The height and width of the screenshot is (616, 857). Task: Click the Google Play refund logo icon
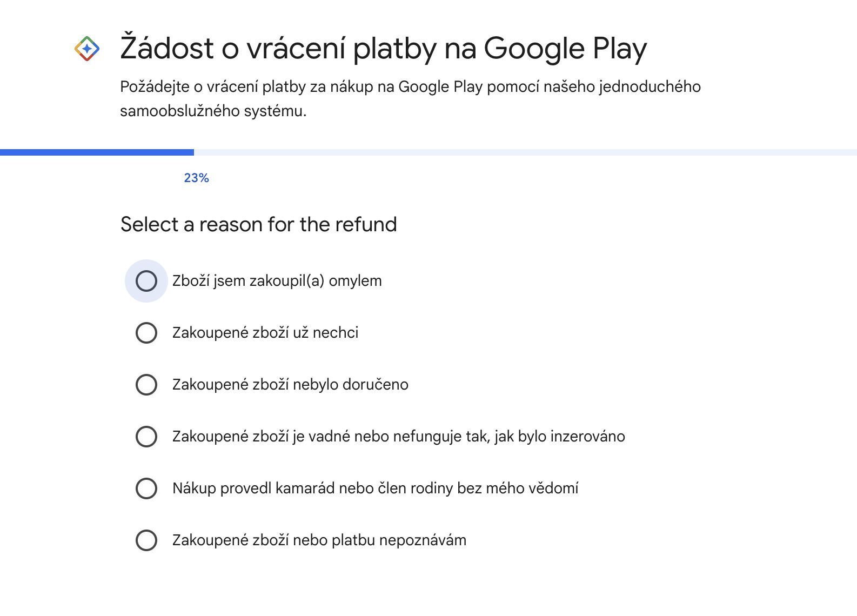(x=86, y=48)
